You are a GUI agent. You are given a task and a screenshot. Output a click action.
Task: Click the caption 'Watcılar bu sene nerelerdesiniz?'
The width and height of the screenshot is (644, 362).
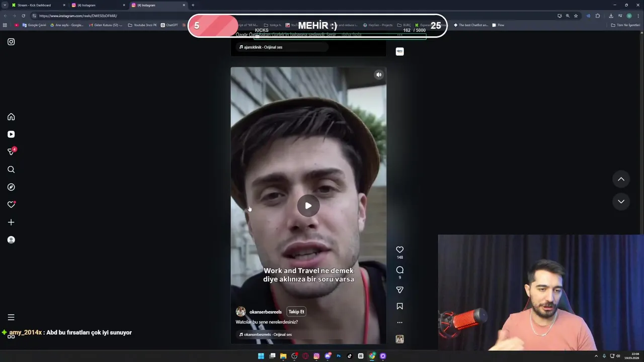pyautogui.click(x=267, y=322)
